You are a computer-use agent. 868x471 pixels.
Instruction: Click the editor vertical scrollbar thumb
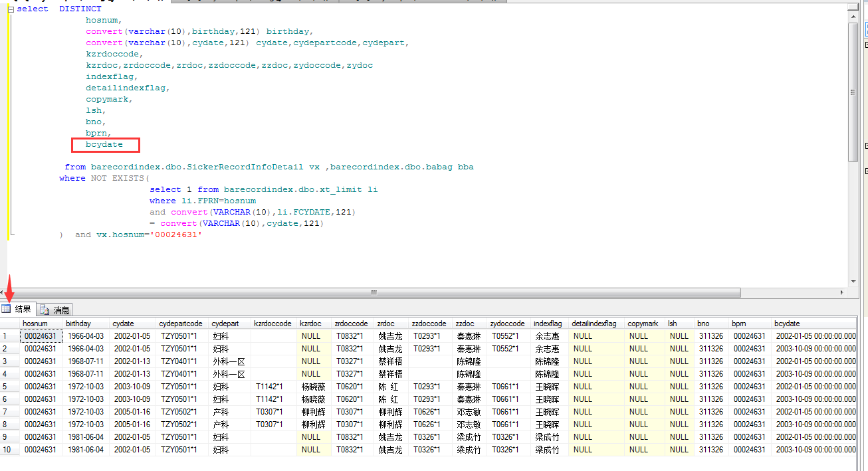click(x=853, y=92)
